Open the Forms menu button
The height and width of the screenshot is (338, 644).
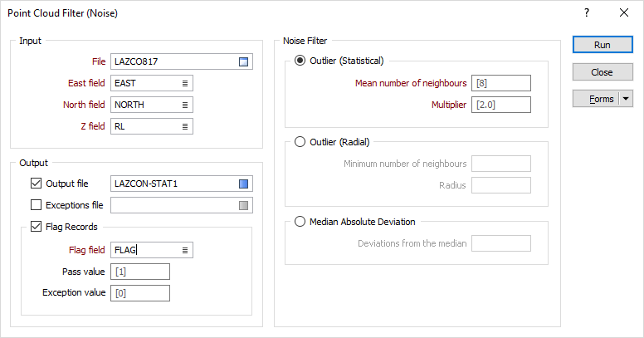(596, 99)
